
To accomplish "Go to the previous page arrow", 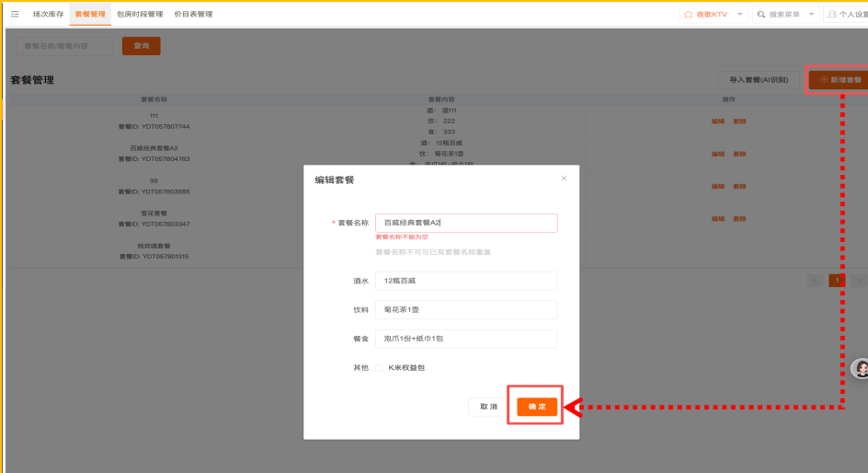I will pyautogui.click(x=815, y=280).
